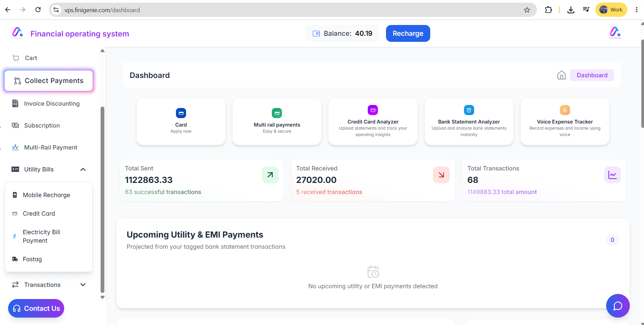This screenshot has width=644, height=325.
Task: Click '5 received transactions' text
Action: [x=329, y=192]
